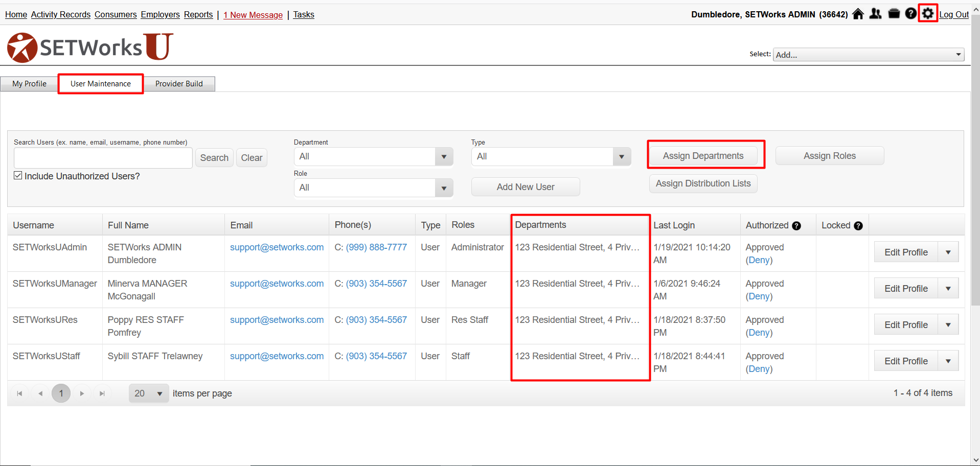Open the settings gear icon

click(x=928, y=13)
